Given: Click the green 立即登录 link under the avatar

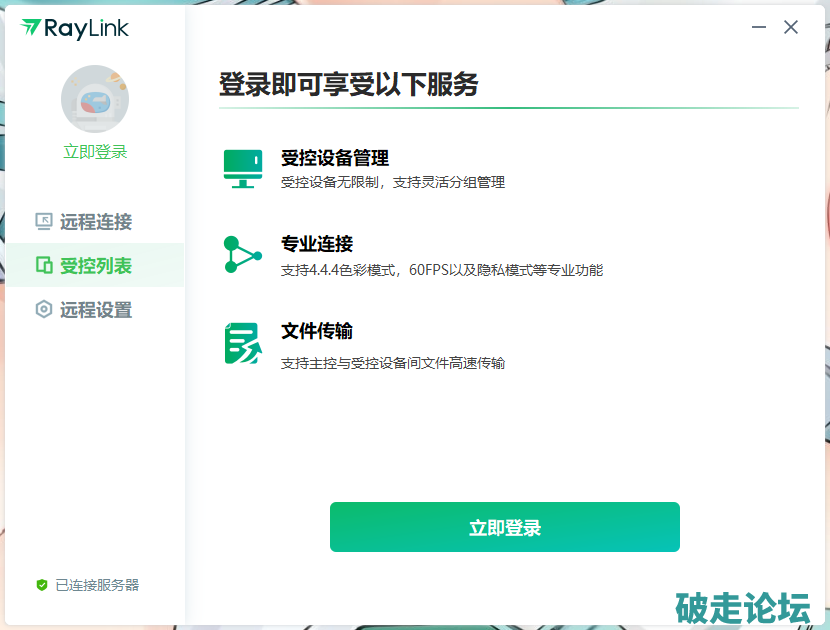Looking at the screenshot, I should coord(95,152).
